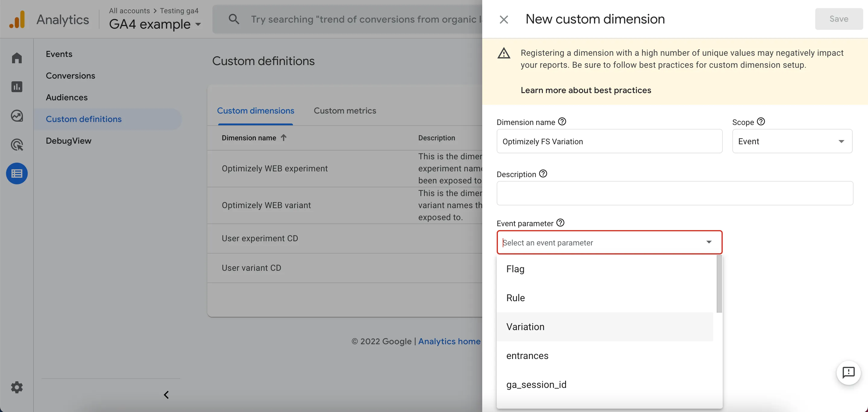Click the Analytics search box
This screenshot has width=868, height=412.
point(348,19)
